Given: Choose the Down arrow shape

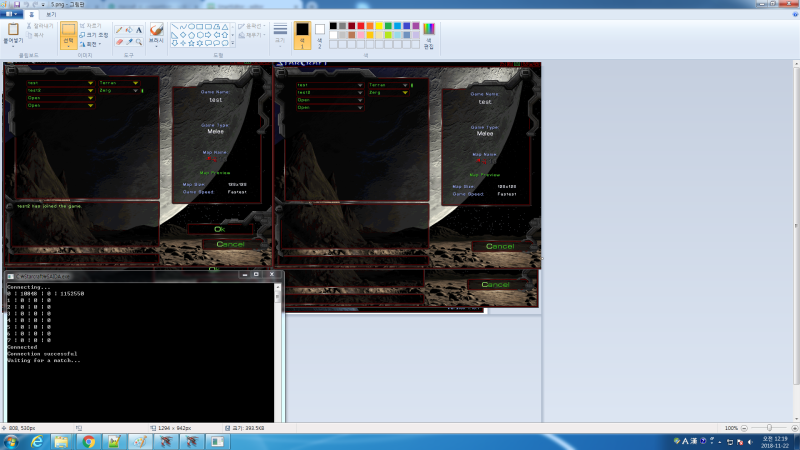Looking at the screenshot, I should tap(175, 43).
